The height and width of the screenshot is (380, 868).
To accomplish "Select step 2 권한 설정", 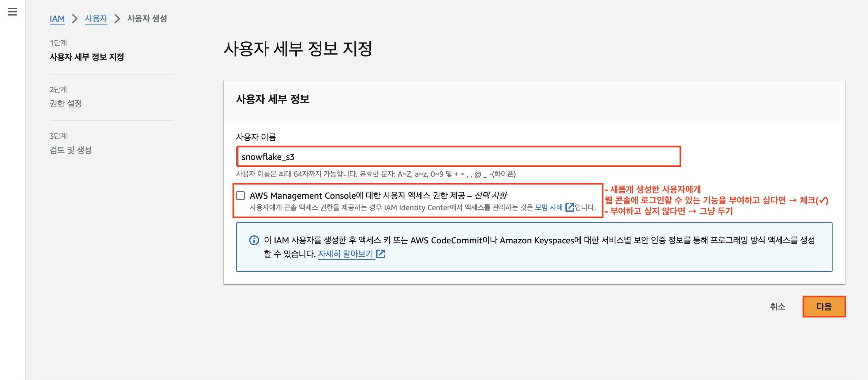I will 66,103.
